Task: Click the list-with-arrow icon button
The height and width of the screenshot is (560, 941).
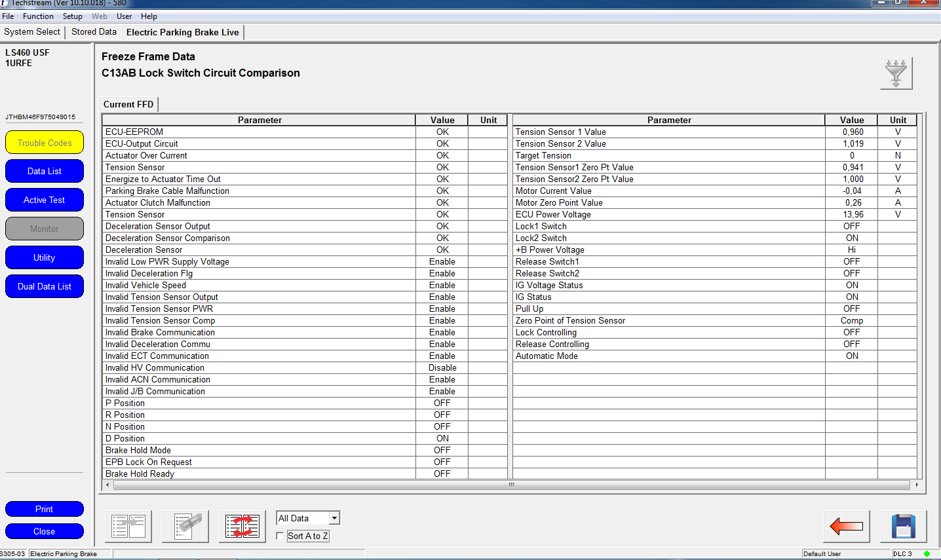Action: (x=128, y=527)
